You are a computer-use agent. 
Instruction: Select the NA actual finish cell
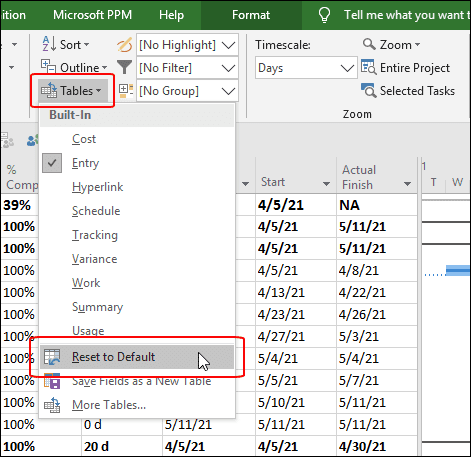click(377, 205)
